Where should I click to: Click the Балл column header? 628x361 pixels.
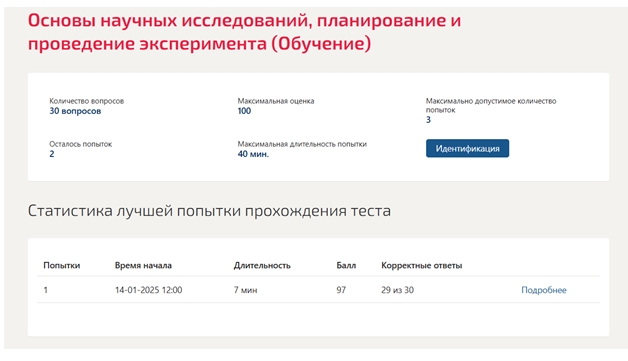[346, 265]
